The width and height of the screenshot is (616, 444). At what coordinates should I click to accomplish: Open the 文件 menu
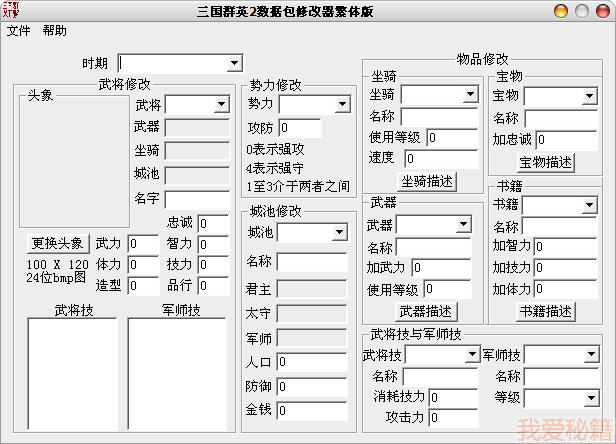(19, 31)
